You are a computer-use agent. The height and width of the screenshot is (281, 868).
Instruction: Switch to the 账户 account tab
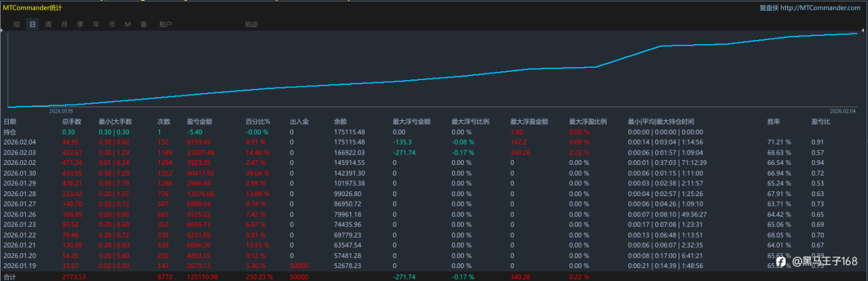coord(165,24)
